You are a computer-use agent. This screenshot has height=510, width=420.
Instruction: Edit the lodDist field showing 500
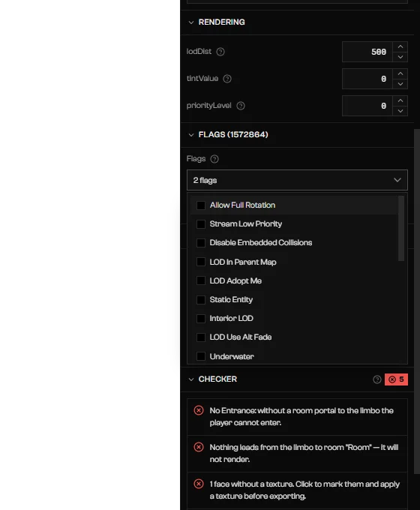[367, 52]
